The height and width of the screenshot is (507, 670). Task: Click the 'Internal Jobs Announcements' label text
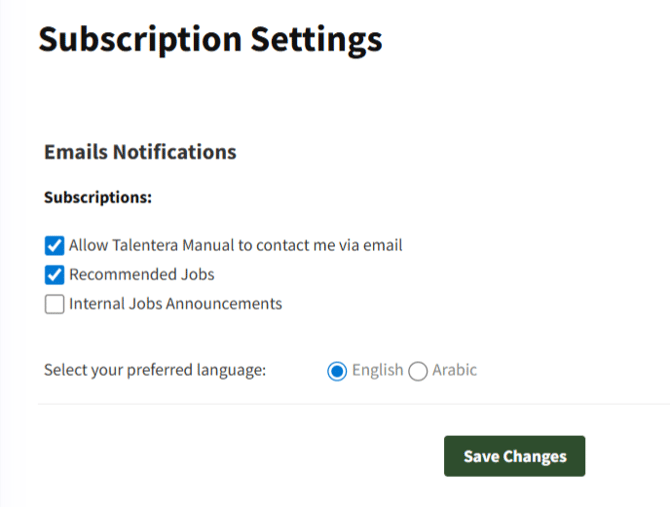(x=175, y=303)
